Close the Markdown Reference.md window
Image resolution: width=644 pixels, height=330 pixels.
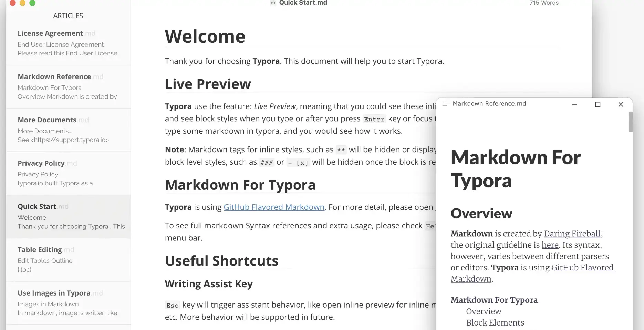coord(621,104)
